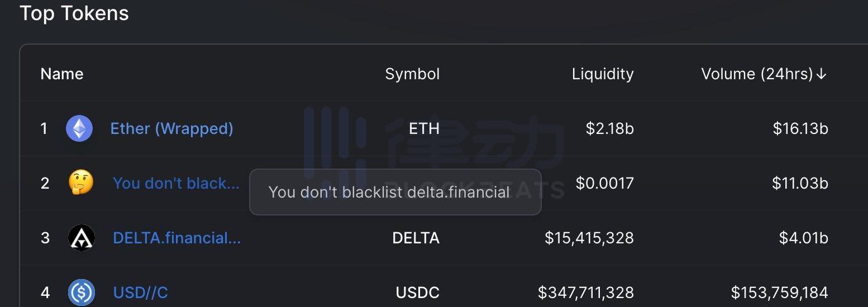868x307 pixels.
Task: Sort by the Name column header
Action: 62,74
